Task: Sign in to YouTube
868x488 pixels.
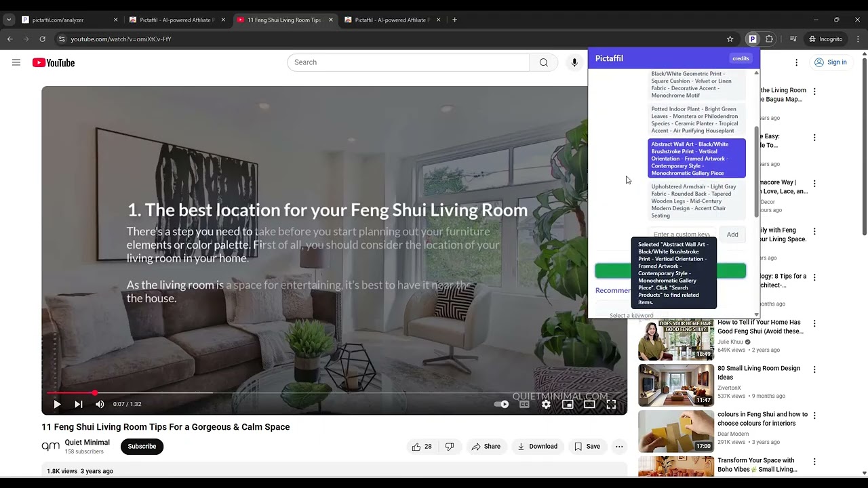Action: 831,62
